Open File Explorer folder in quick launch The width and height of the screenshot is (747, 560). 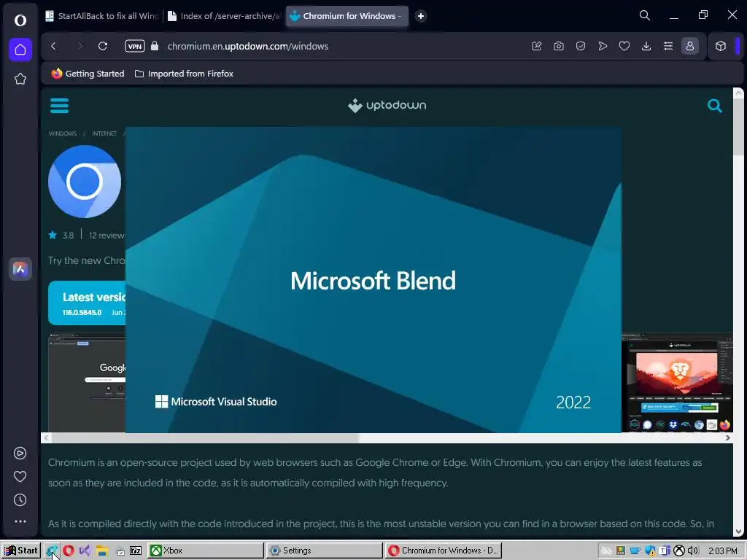point(102,551)
